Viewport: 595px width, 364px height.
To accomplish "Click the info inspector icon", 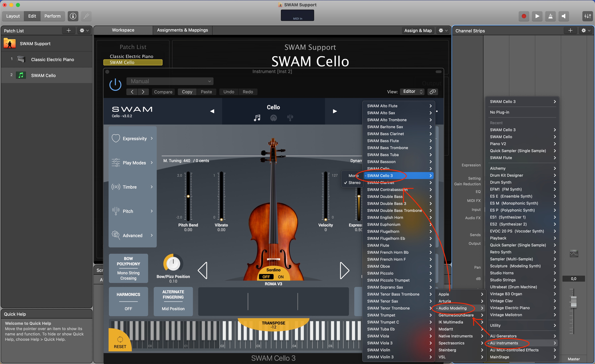I will 73,16.
